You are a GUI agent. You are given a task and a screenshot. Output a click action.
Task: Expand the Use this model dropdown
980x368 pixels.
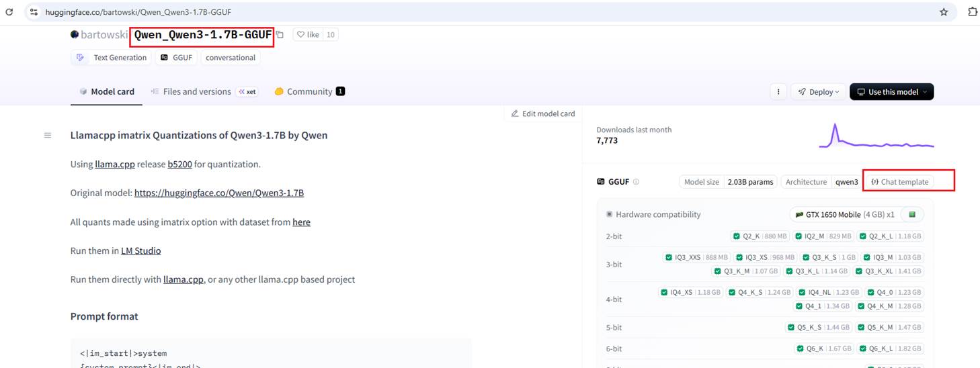(891, 92)
